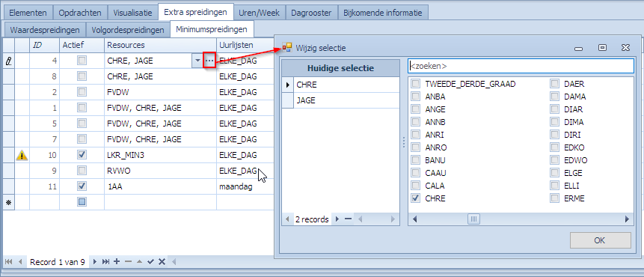The width and height of the screenshot is (644, 277).
Task: Confirm edits with the checkmark navigator icon
Action: click(x=150, y=262)
